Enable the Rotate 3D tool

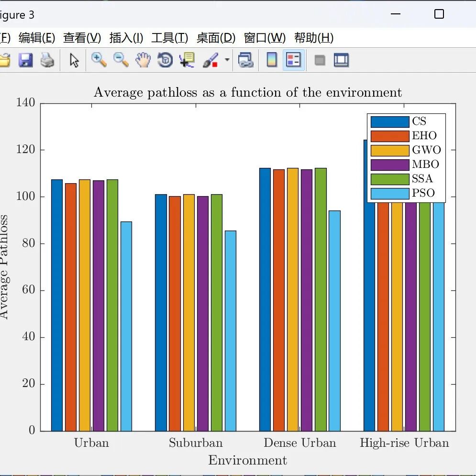[165, 60]
